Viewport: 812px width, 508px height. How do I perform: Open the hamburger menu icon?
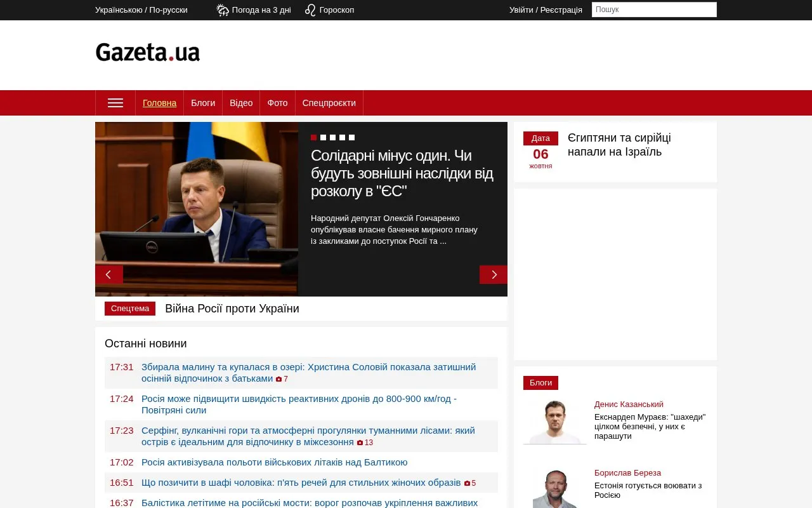tap(115, 103)
